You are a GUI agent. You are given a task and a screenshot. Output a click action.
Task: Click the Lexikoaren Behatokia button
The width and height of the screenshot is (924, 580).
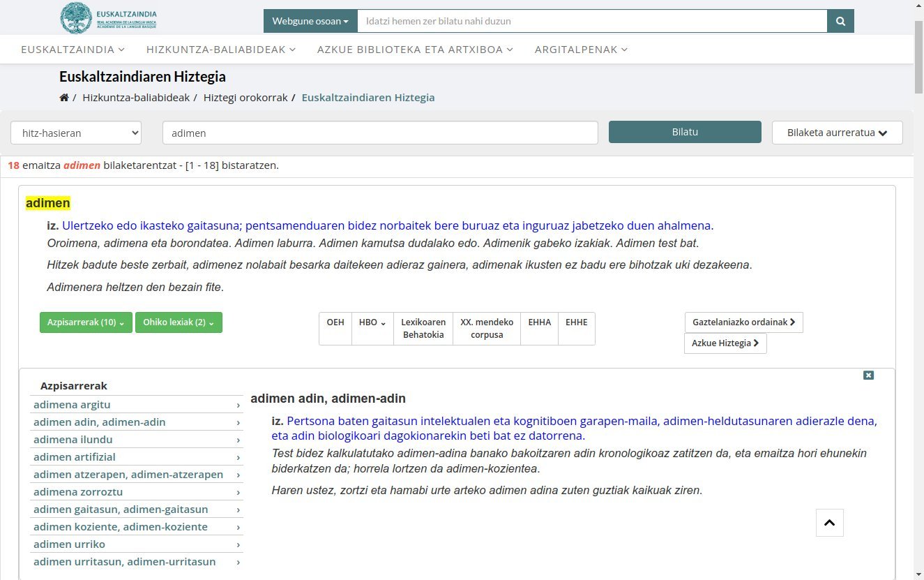pos(423,329)
